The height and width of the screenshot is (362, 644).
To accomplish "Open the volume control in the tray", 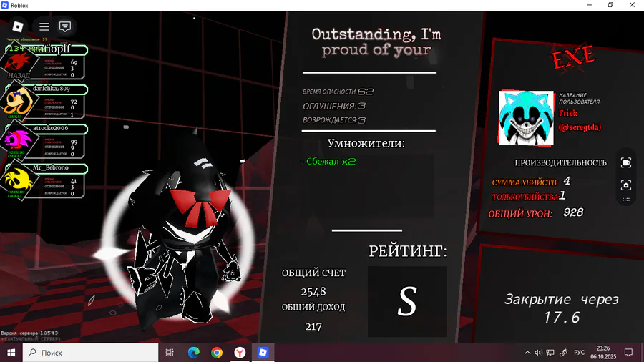I will tap(538, 353).
